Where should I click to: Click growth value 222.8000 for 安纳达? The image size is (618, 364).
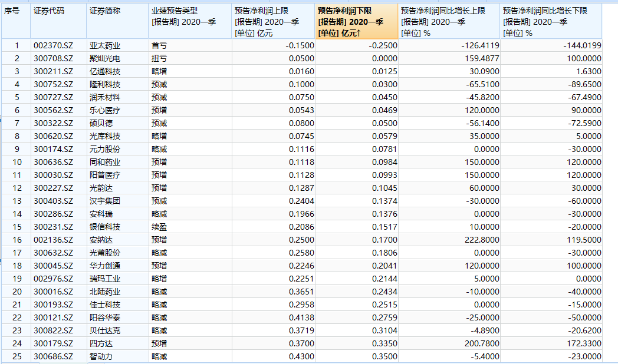pyautogui.click(x=482, y=240)
